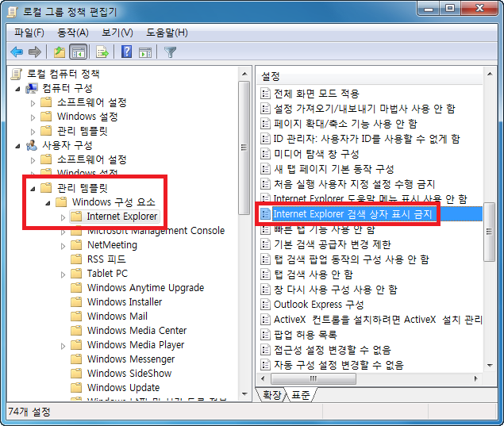Viewport: 504px width, 426px height.
Task: Expand 소프트웨어 설정 under 컴퓨터 구성
Action: tap(33, 103)
